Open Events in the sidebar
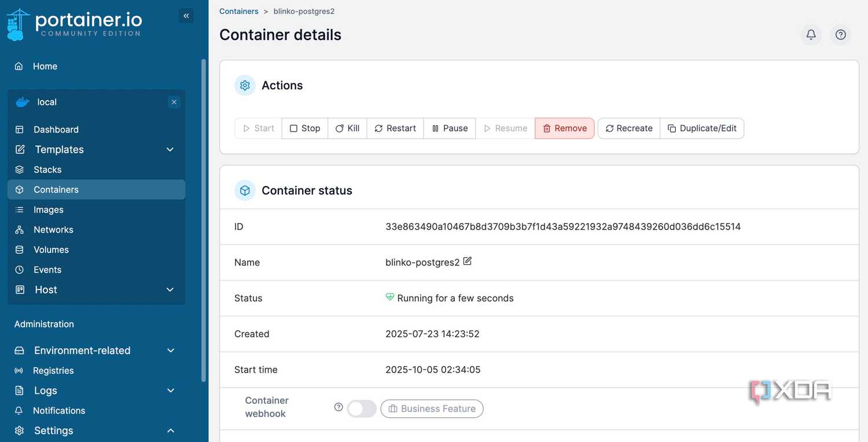Viewport: 868px width, 442px height. coord(96,269)
